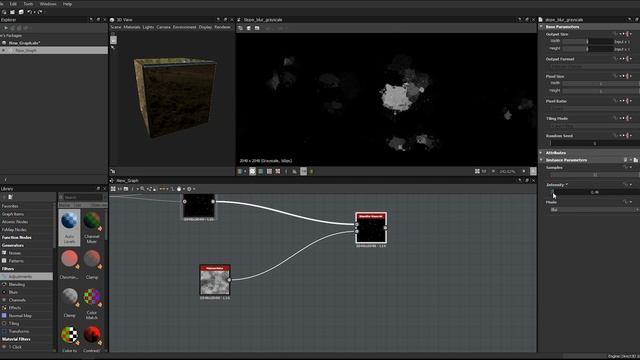Click the Library search field

84,197
